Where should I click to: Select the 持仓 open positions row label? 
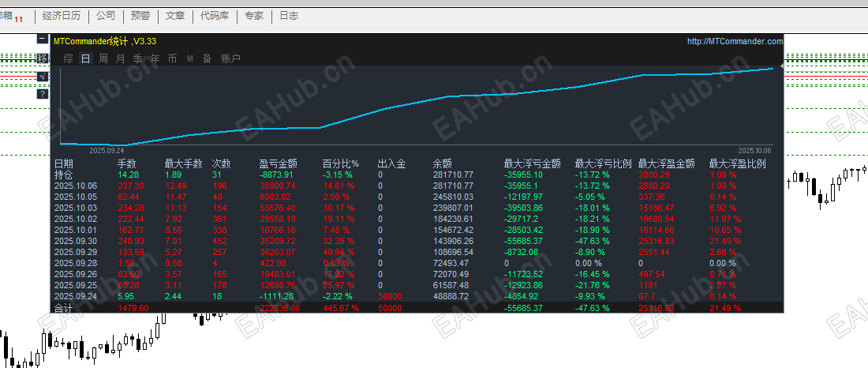tap(64, 175)
